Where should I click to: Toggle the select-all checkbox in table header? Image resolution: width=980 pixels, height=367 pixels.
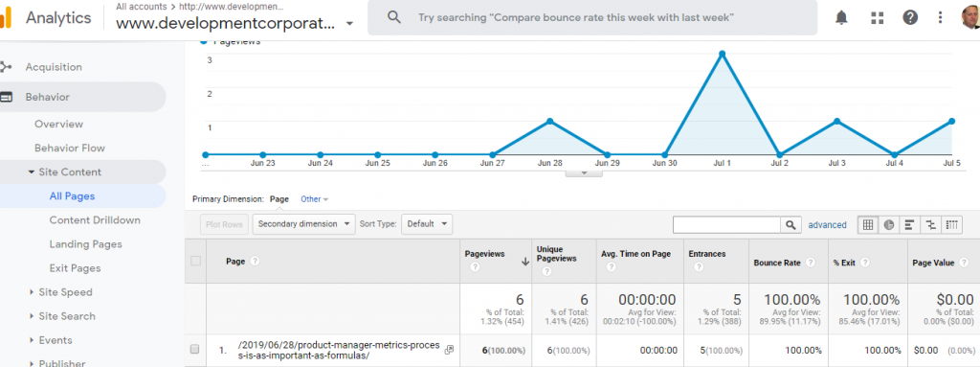[x=195, y=261]
